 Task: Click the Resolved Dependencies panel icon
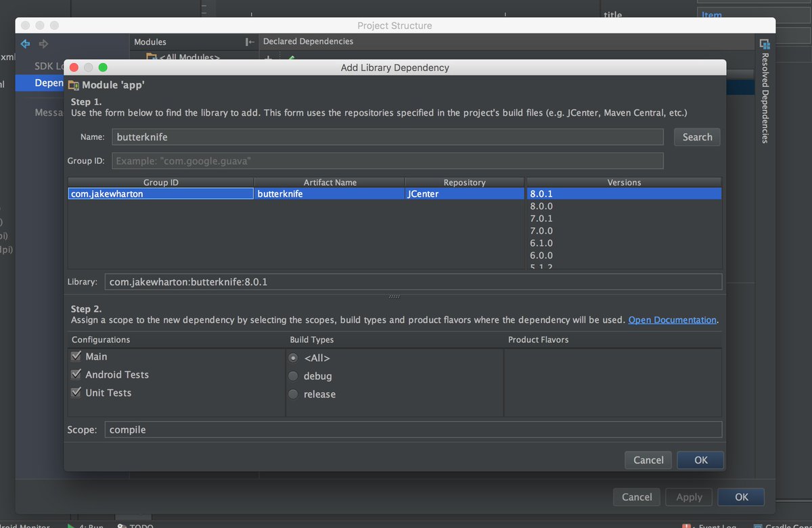(x=765, y=44)
